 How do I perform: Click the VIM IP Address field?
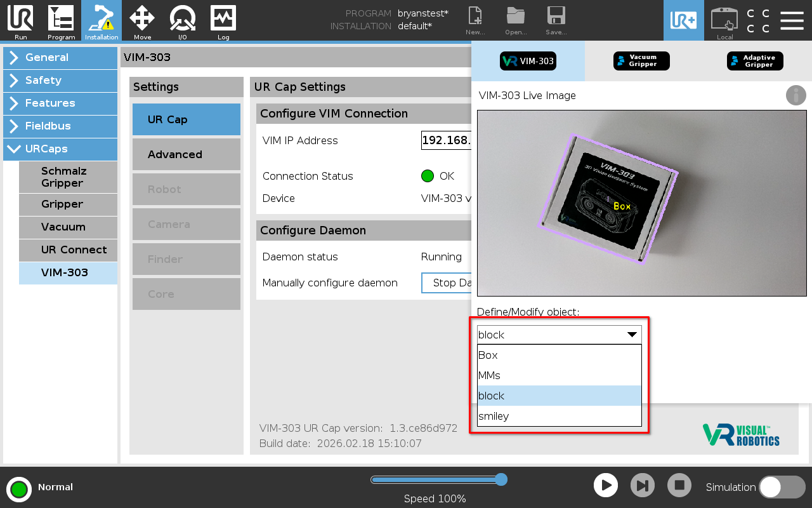click(x=447, y=140)
